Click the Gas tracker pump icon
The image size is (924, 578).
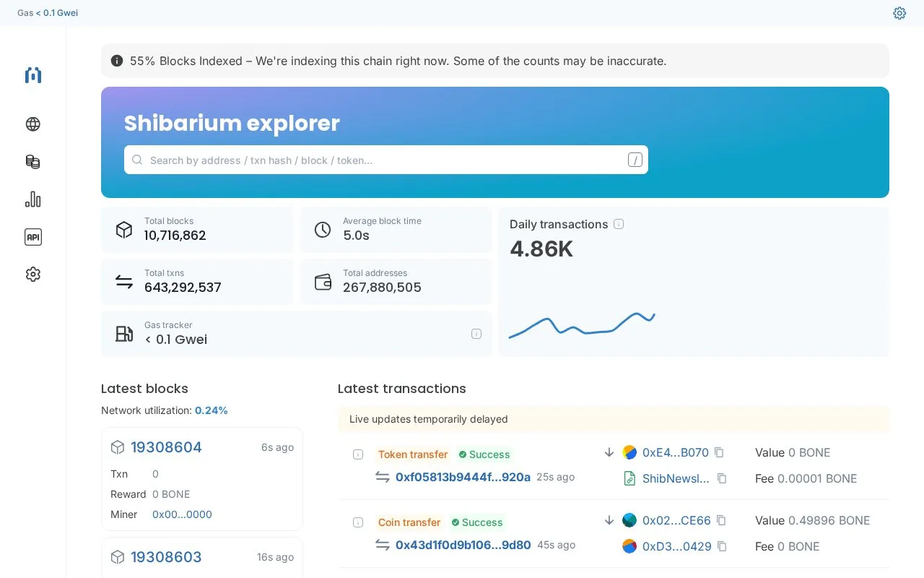[124, 334]
